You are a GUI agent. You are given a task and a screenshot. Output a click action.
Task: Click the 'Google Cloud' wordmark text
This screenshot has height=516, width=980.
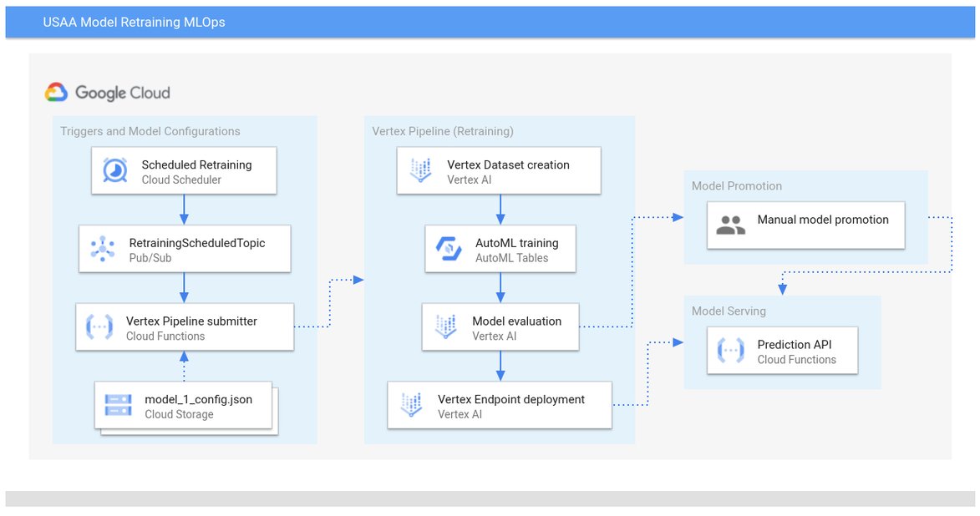pyautogui.click(x=123, y=93)
